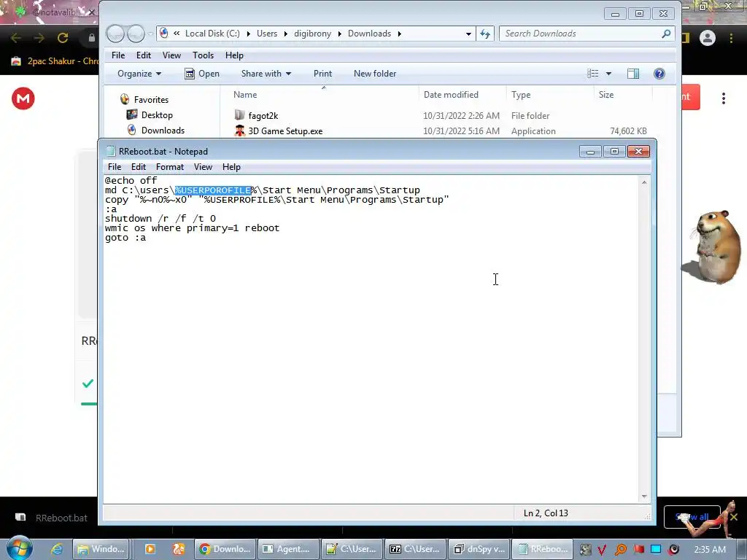Click scroll up arrow in Notepad
Image resolution: width=747 pixels, height=560 pixels.
click(644, 182)
